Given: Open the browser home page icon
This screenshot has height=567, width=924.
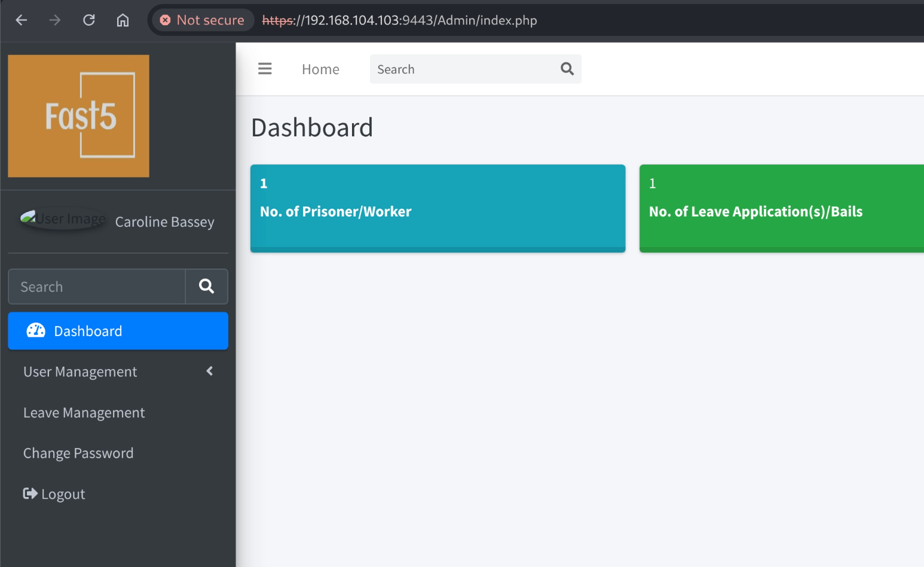Looking at the screenshot, I should pos(123,20).
